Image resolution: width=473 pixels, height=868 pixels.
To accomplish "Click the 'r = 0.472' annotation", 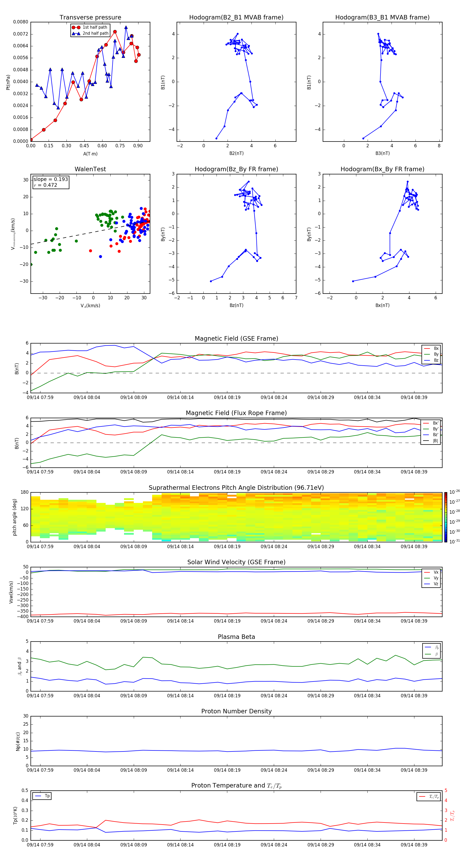I will [45, 185].
